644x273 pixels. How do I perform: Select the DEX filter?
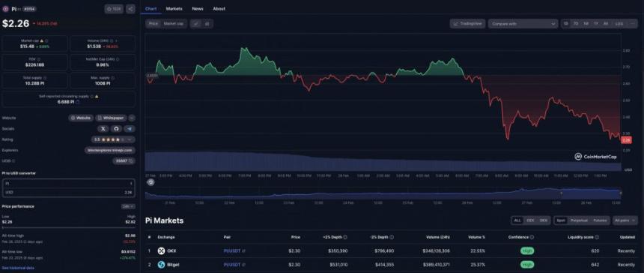[544, 220]
